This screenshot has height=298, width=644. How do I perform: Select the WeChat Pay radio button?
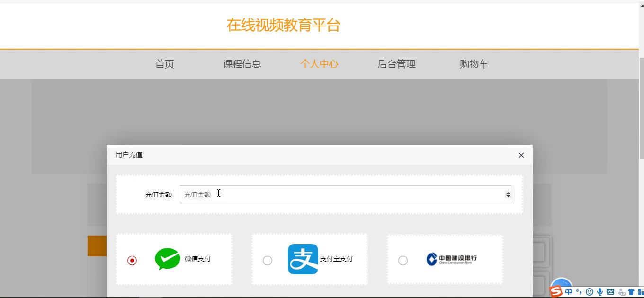132,261
